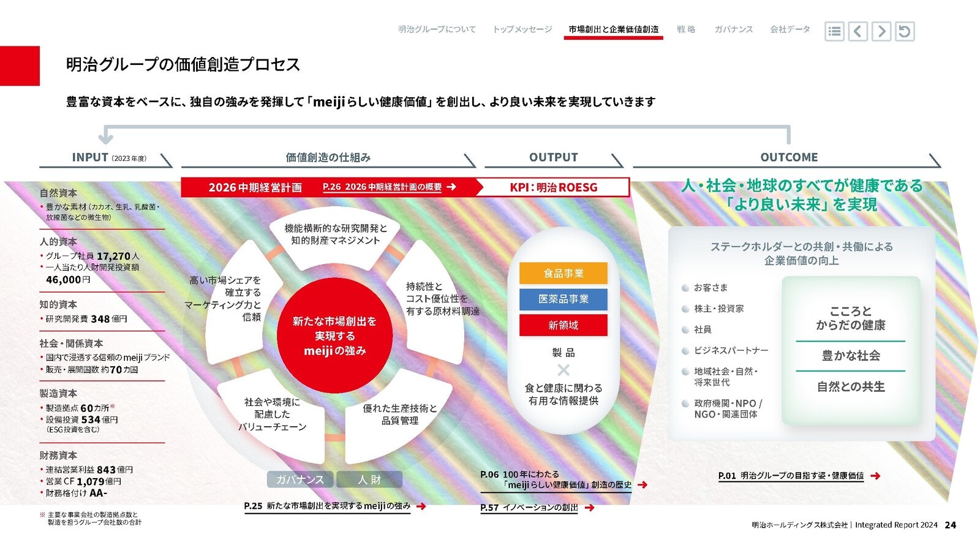
Task: Click the 知的資本 heading
Action: click(58, 304)
